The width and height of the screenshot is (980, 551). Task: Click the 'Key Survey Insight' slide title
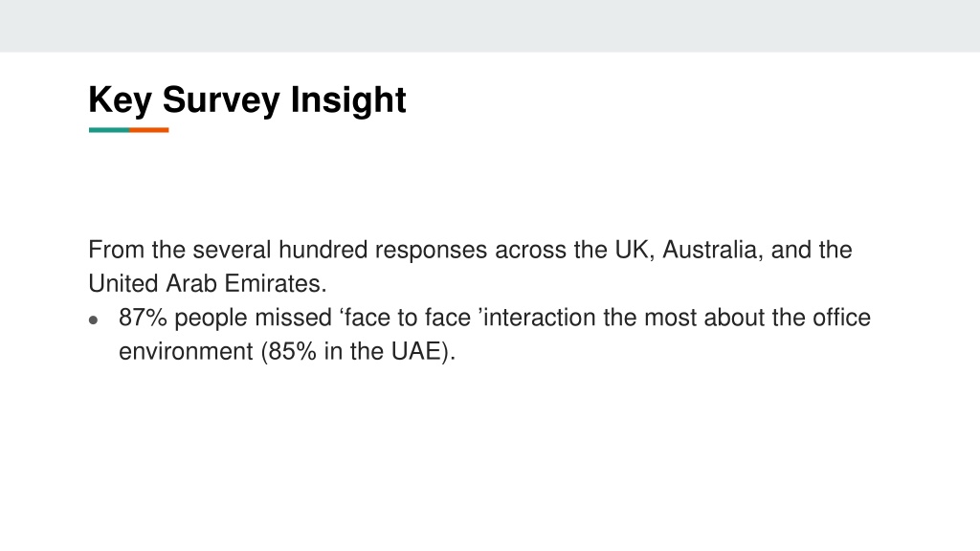[247, 99]
